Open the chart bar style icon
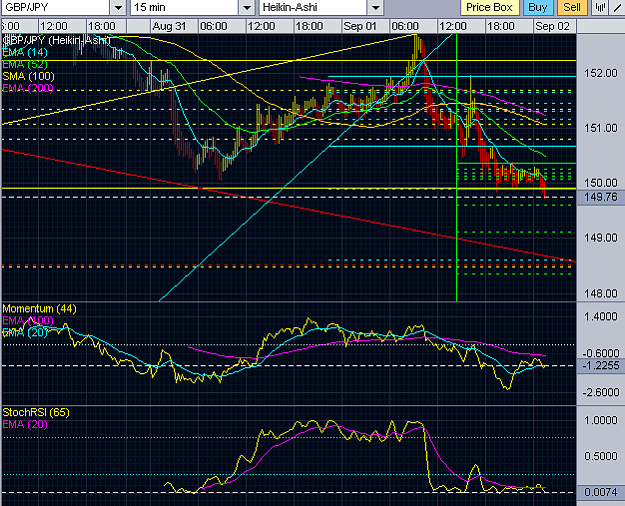The height and width of the screenshot is (506, 625). click(600, 7)
